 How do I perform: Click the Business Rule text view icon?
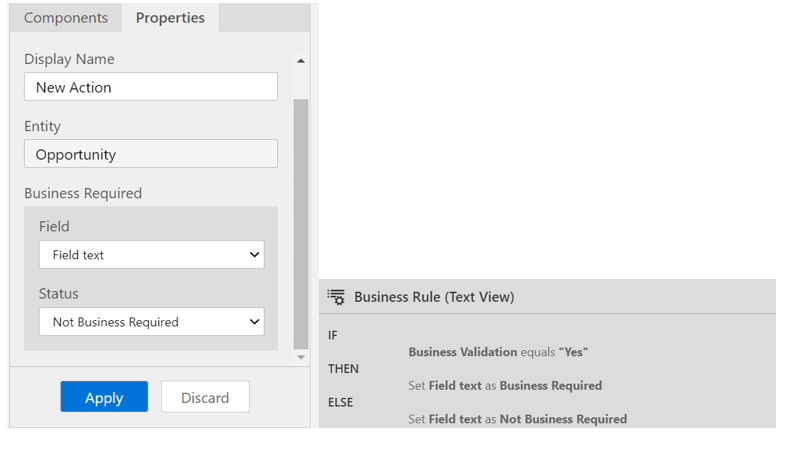tap(336, 297)
